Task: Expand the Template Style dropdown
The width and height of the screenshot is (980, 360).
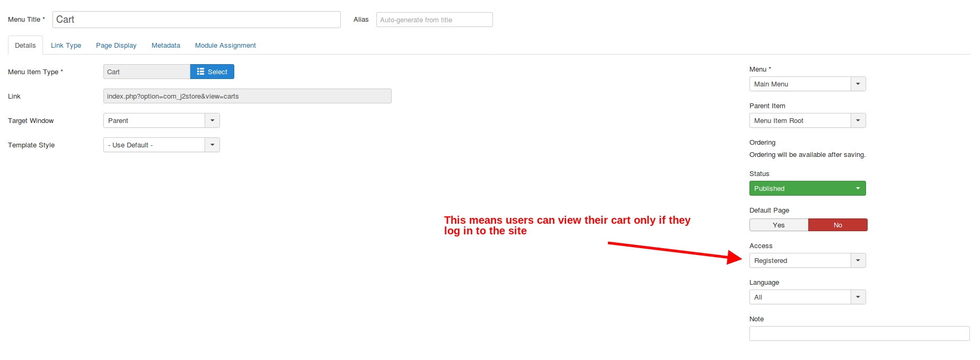Action: (212, 145)
